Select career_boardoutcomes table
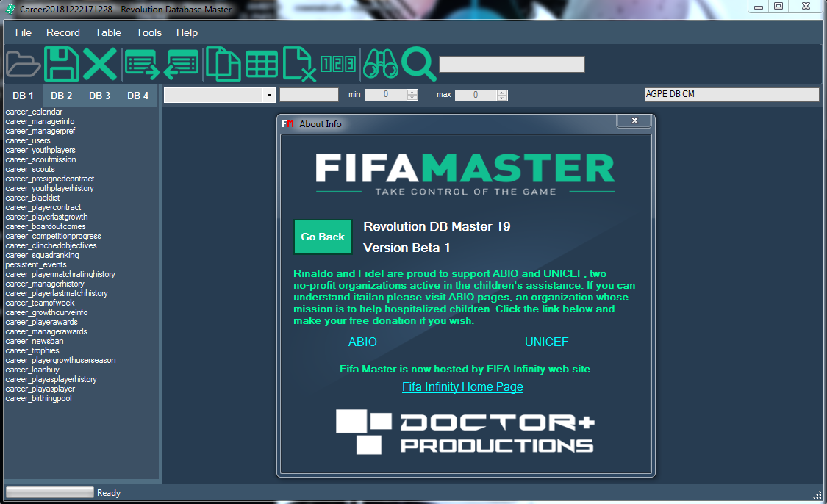827x504 pixels. [x=46, y=226]
